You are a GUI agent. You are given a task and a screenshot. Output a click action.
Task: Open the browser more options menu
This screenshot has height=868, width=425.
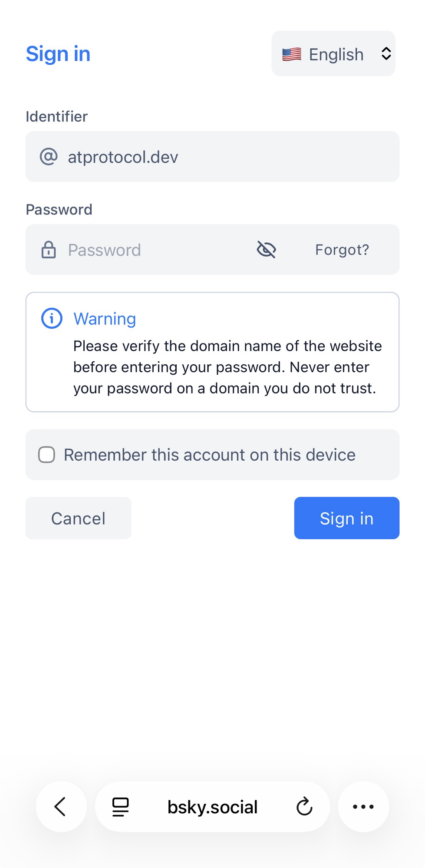point(363,807)
